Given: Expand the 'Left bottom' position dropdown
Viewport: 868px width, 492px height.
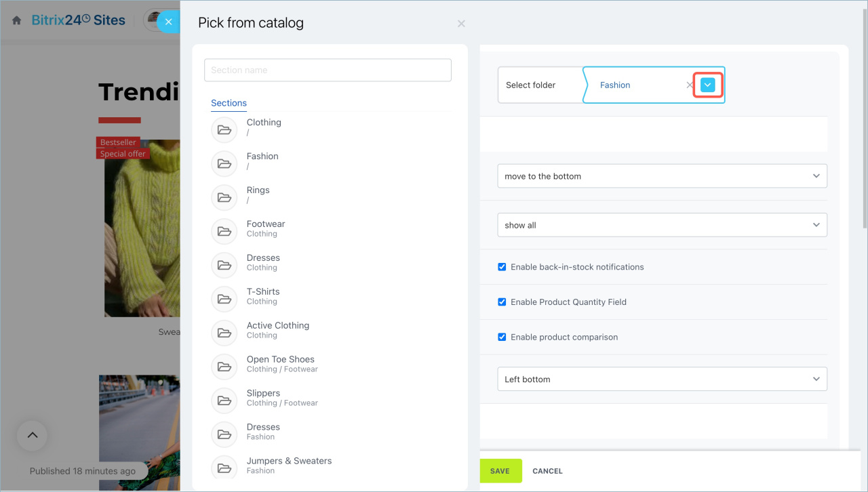Looking at the screenshot, I should [x=662, y=380].
